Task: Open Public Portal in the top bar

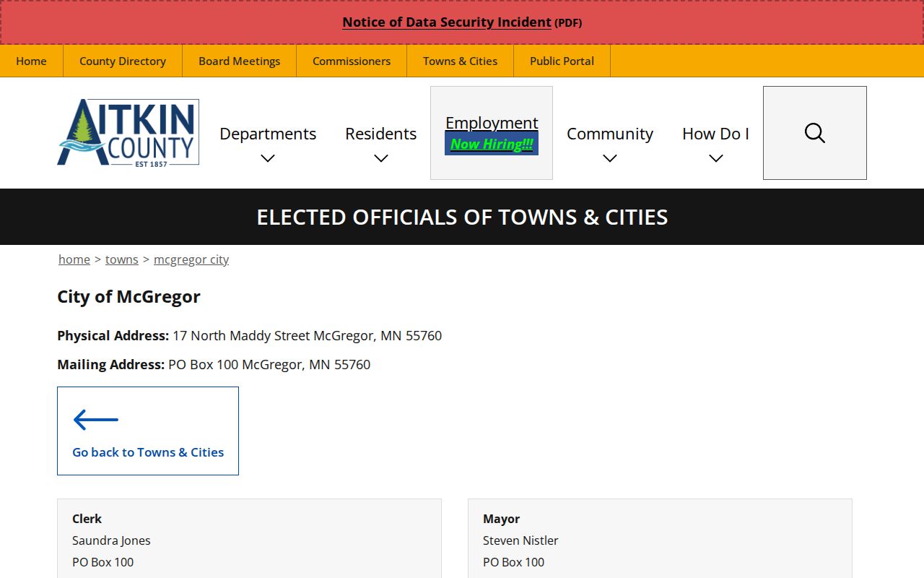Action: click(562, 61)
